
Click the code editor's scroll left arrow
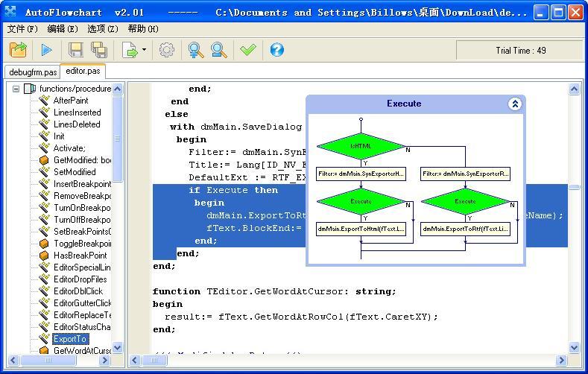135,361
